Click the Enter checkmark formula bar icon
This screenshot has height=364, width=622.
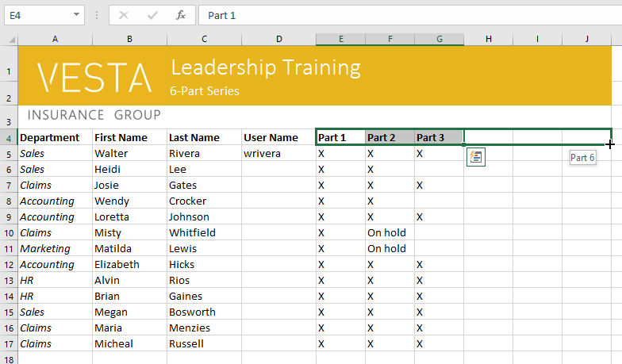coord(152,15)
